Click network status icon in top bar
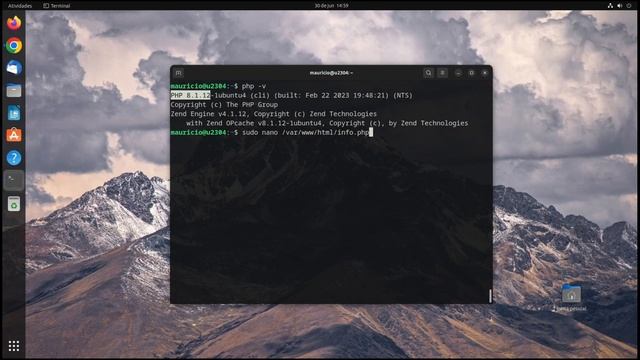 click(610, 6)
